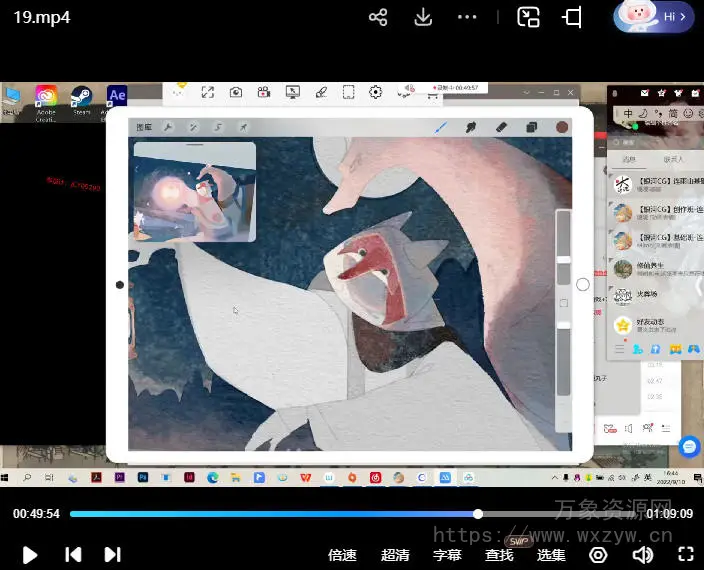Enable picture-in-picture mini window mode
Image resolution: width=704 pixels, height=570 pixels.
coord(528,17)
